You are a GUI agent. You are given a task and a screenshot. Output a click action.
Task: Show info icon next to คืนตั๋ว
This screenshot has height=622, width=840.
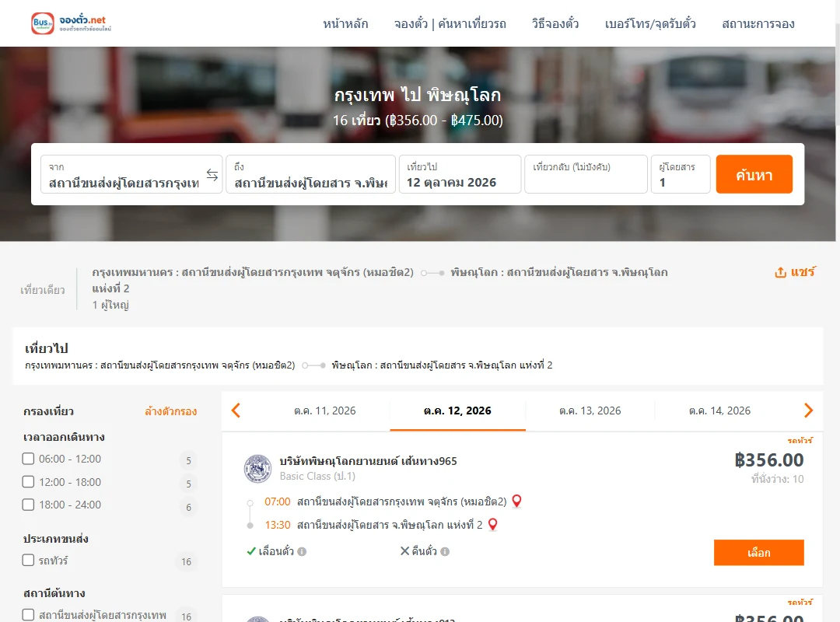click(445, 551)
